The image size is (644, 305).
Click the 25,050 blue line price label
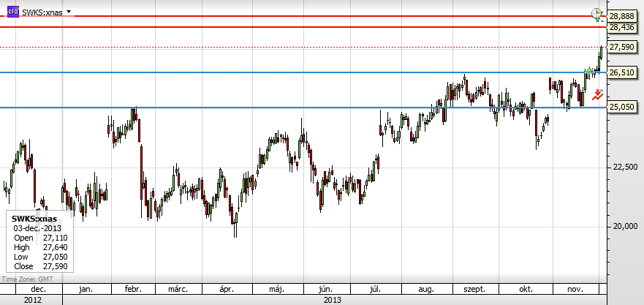(621, 108)
